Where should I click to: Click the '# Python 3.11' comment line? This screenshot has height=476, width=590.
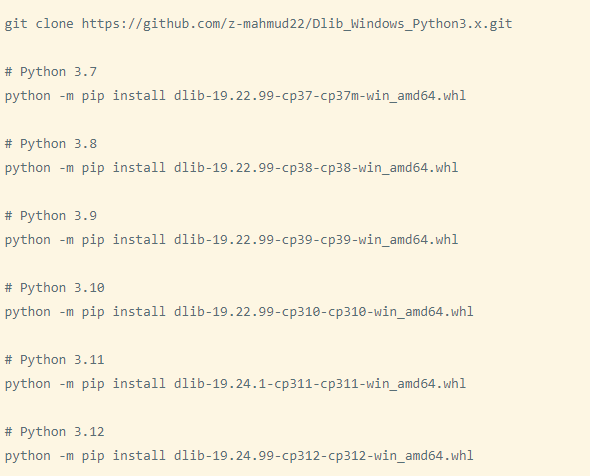tap(55, 360)
